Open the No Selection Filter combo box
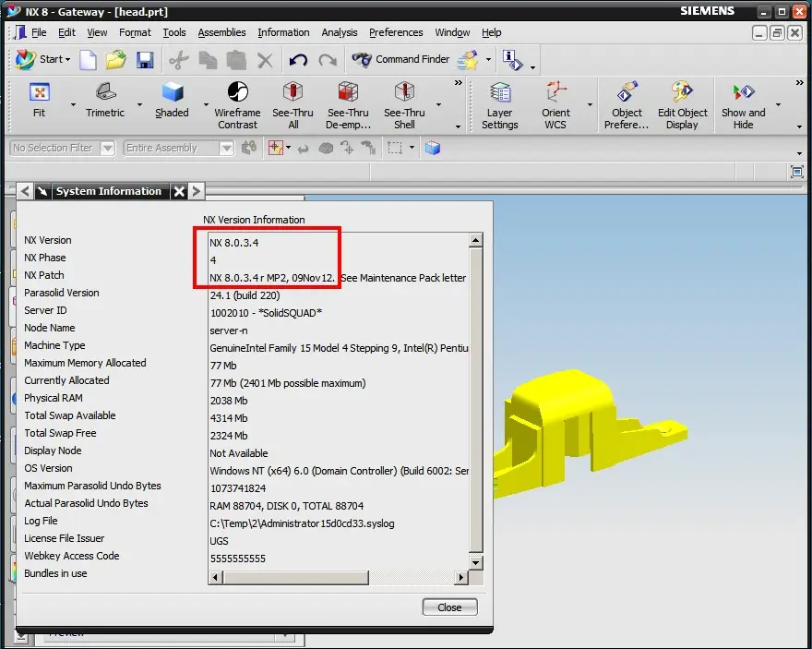 coord(62,148)
